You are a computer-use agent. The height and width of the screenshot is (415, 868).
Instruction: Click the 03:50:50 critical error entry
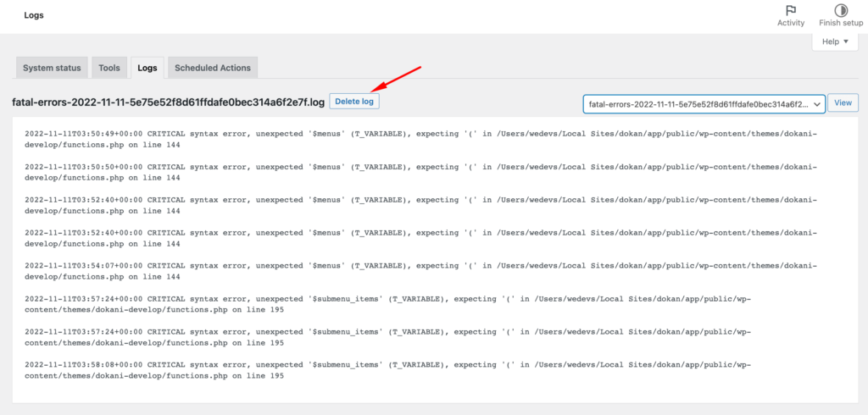(x=420, y=172)
